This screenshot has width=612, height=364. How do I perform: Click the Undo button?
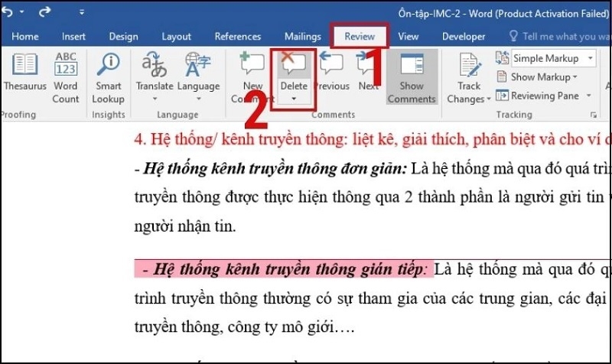click(x=9, y=13)
